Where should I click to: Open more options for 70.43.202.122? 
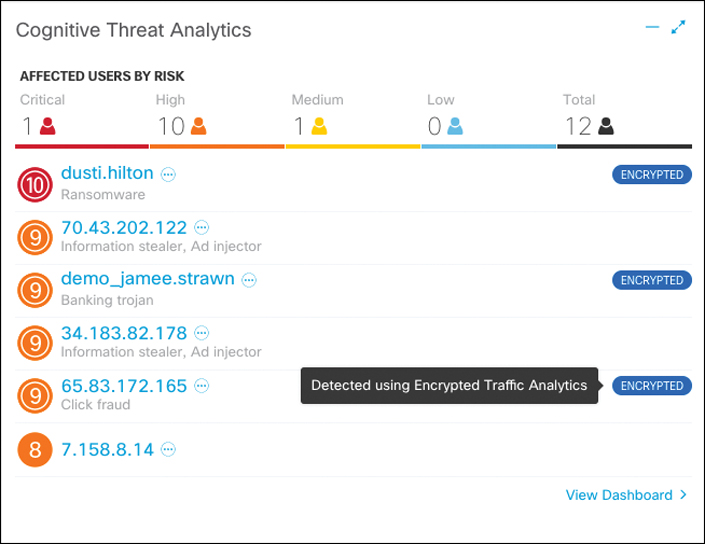pos(202,227)
